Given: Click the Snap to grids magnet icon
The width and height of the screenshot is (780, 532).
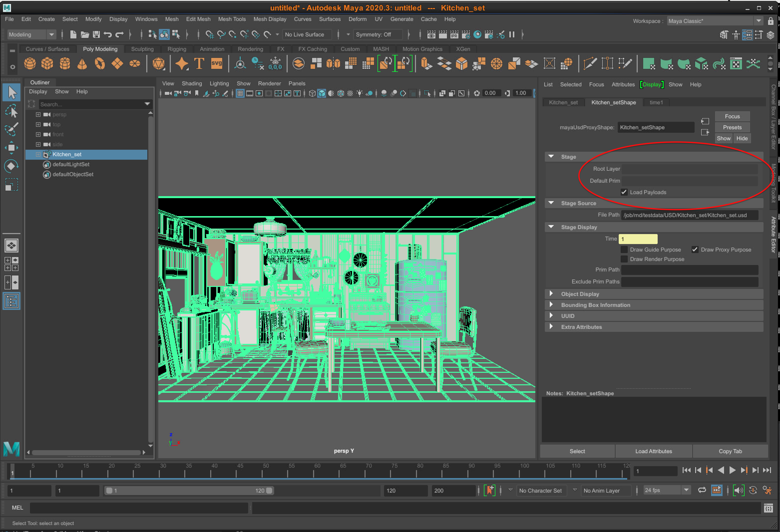Looking at the screenshot, I should (x=210, y=34).
